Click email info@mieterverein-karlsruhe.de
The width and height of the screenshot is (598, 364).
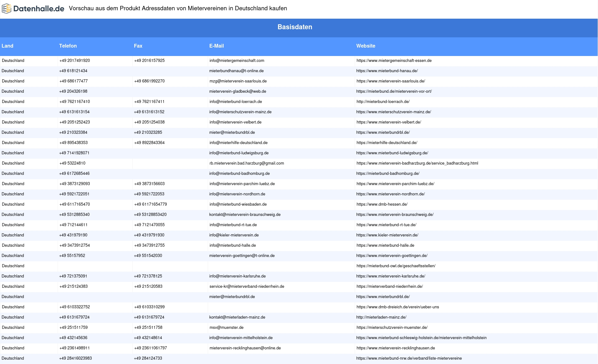pyautogui.click(x=237, y=276)
